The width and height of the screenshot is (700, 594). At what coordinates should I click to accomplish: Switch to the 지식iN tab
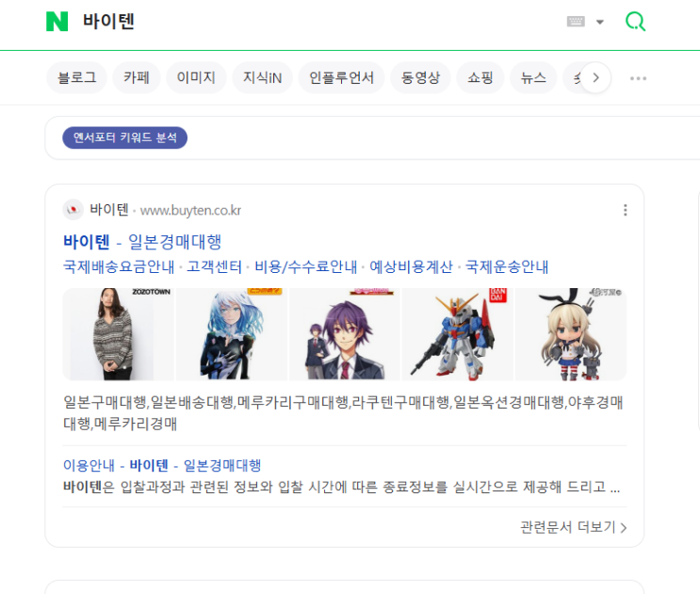[262, 77]
